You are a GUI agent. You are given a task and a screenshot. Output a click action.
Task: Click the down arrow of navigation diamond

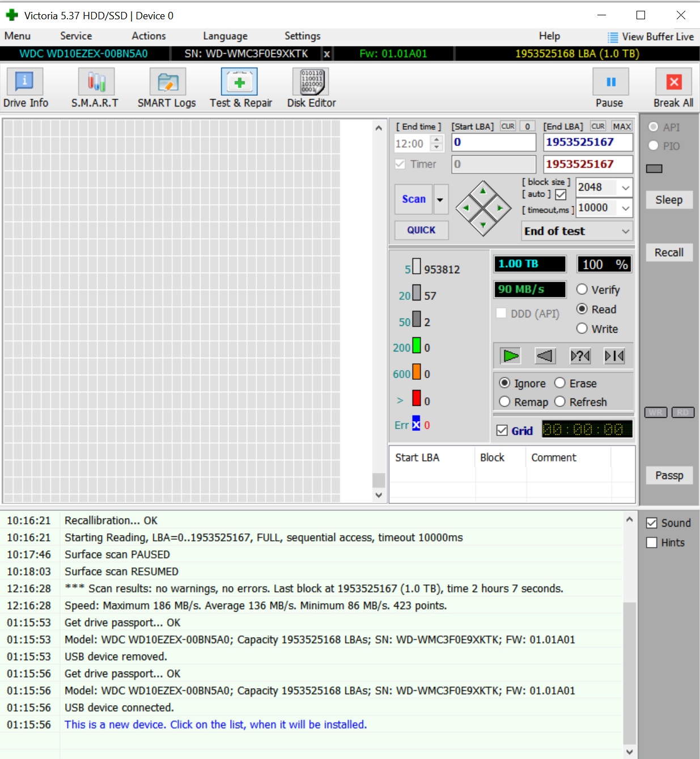click(x=483, y=225)
